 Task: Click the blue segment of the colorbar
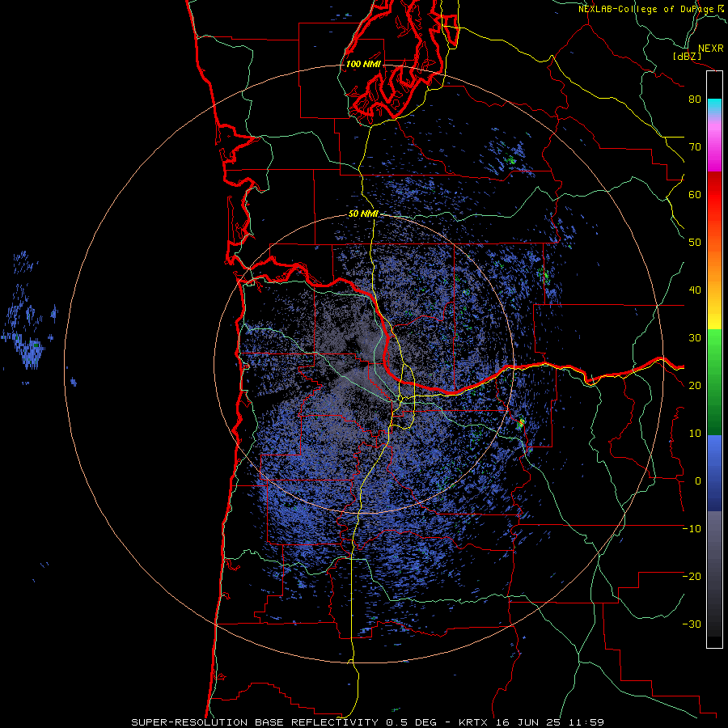pos(714,472)
